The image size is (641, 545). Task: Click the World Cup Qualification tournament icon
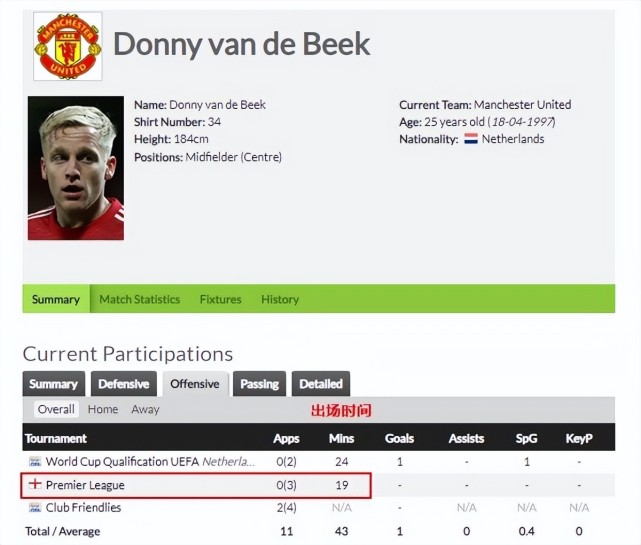[x=35, y=462]
